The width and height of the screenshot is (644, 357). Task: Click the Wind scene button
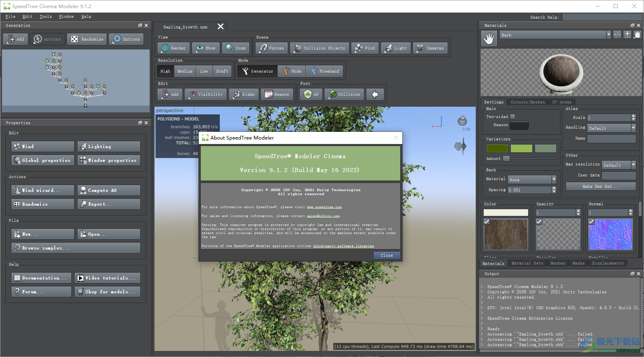point(365,48)
